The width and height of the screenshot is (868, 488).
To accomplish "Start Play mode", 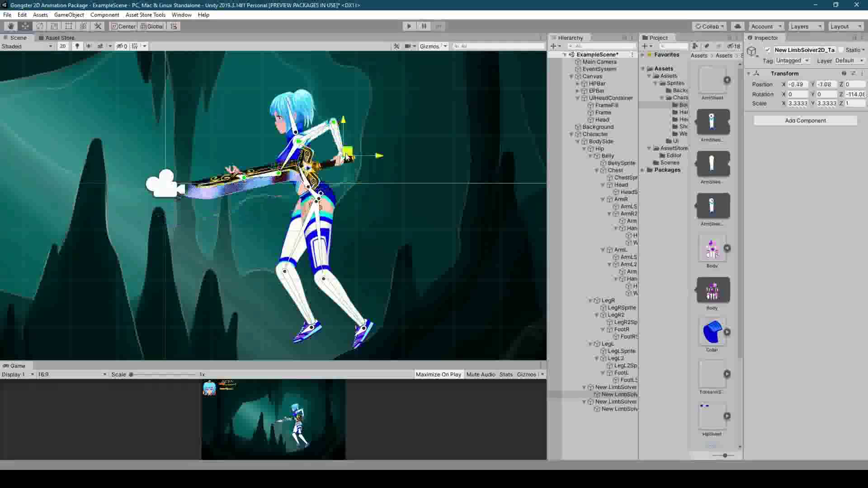I will click(x=409, y=26).
